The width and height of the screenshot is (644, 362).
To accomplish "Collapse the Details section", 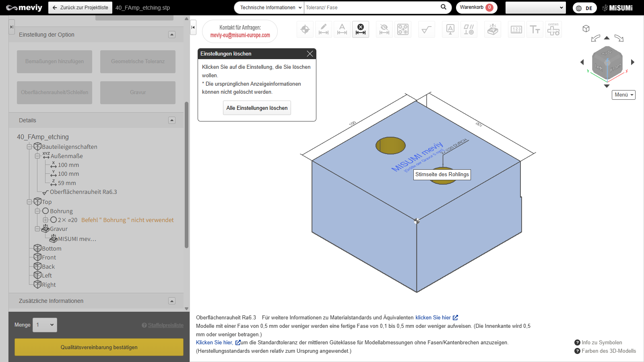I will pos(172,120).
